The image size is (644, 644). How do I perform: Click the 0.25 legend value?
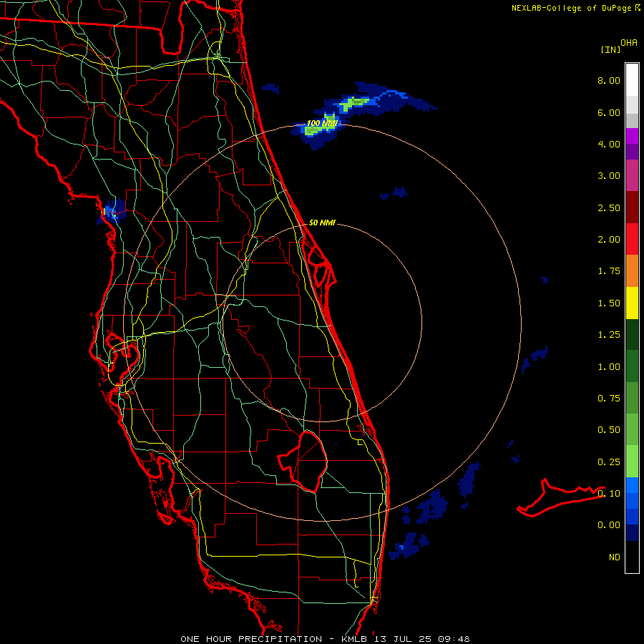click(x=609, y=462)
